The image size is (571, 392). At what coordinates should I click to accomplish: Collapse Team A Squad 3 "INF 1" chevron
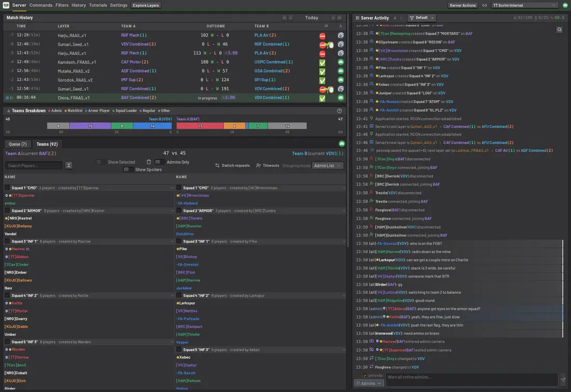(172, 242)
